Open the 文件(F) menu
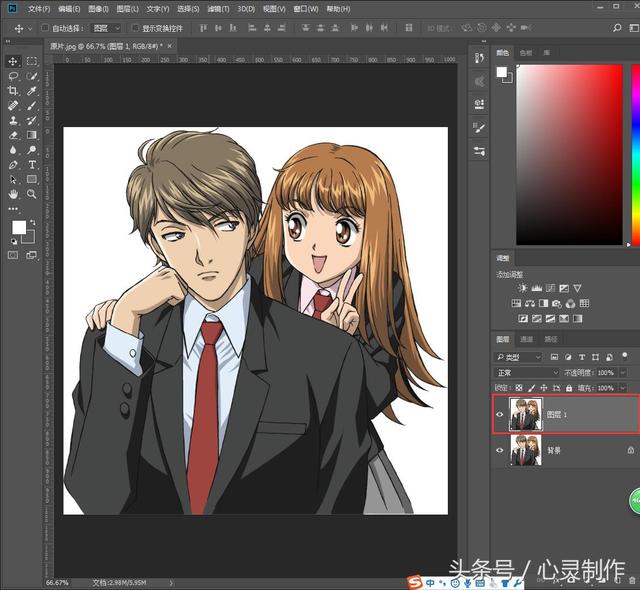The width and height of the screenshot is (640, 590). (39, 9)
